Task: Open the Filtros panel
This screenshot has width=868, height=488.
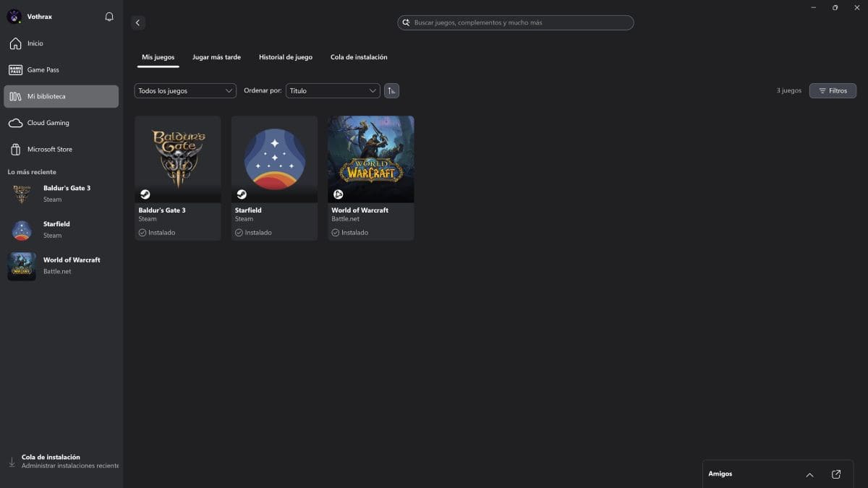Action: pos(833,90)
